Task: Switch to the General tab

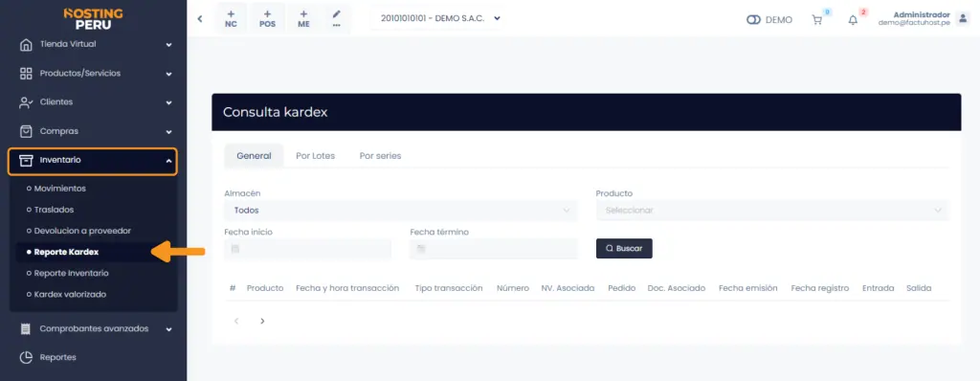Action: point(254,156)
